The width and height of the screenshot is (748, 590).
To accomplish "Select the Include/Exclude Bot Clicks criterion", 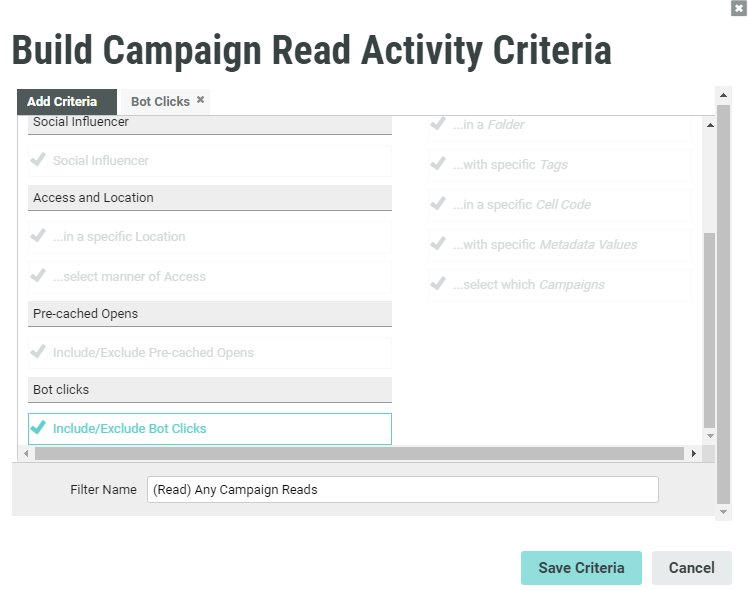I will click(x=130, y=429).
